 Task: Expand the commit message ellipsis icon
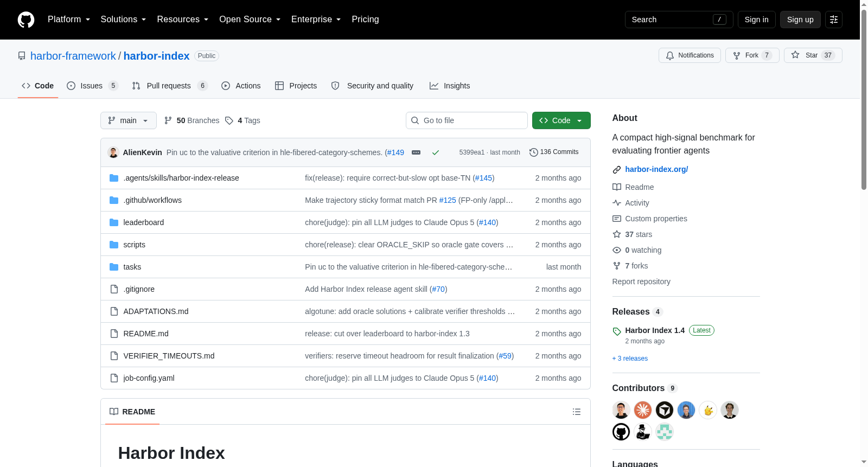[416, 152]
